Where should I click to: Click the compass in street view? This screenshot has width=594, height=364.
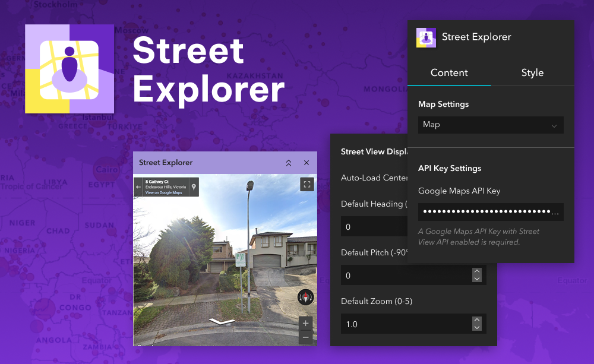tap(305, 297)
